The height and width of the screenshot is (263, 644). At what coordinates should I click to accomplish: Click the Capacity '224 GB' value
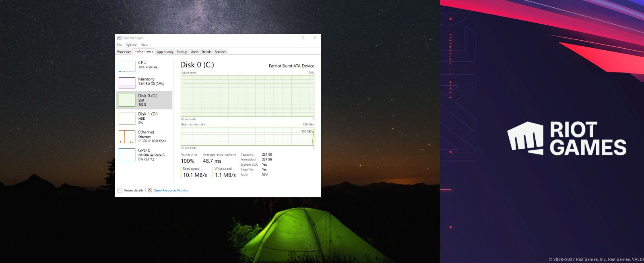tap(267, 154)
